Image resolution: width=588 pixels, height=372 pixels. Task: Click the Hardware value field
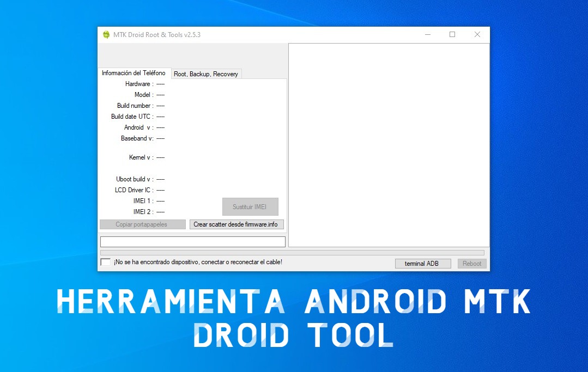pos(161,84)
